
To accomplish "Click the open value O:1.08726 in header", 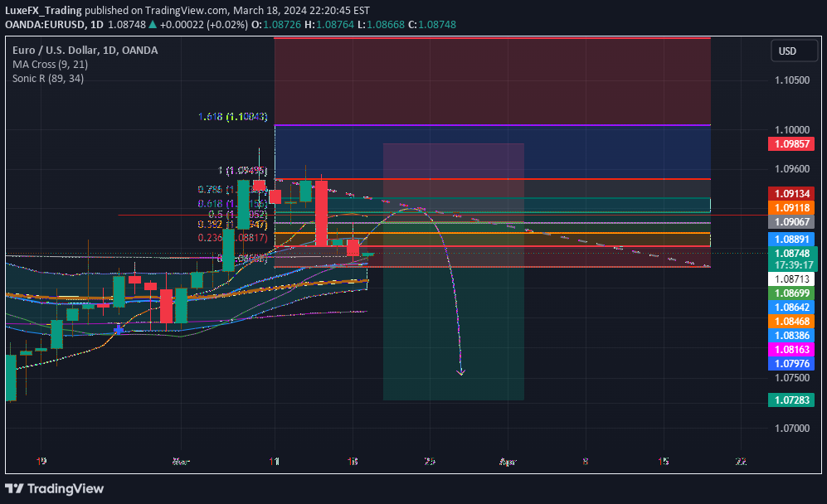I will pyautogui.click(x=276, y=24).
